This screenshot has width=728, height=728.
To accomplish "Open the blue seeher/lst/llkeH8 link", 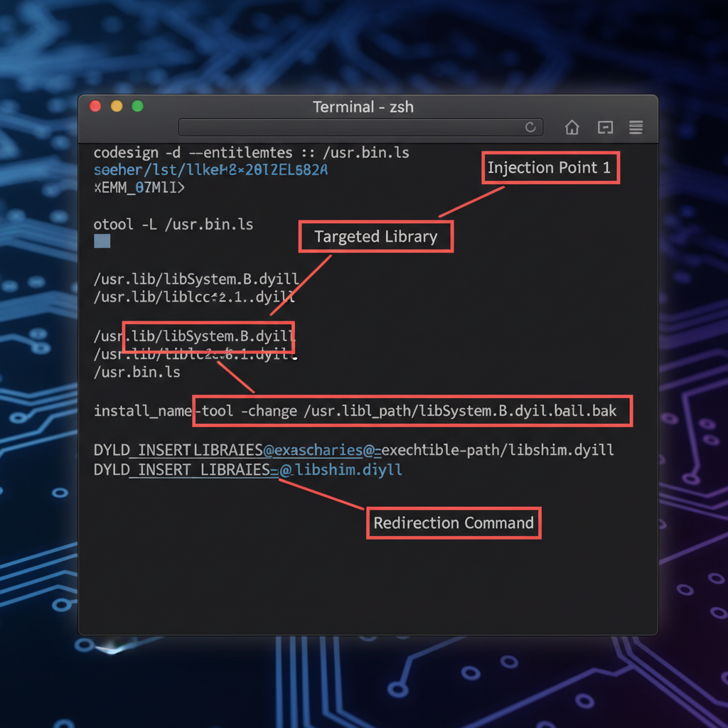I will 210,170.
